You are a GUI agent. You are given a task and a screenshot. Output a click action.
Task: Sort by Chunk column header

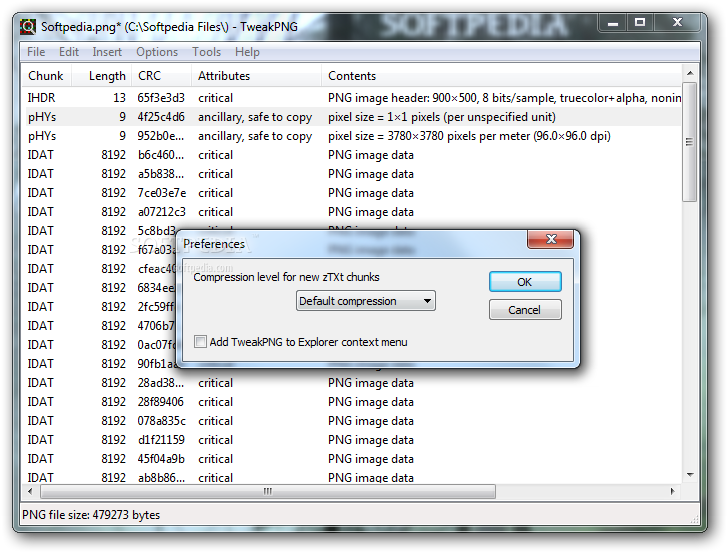pos(46,76)
